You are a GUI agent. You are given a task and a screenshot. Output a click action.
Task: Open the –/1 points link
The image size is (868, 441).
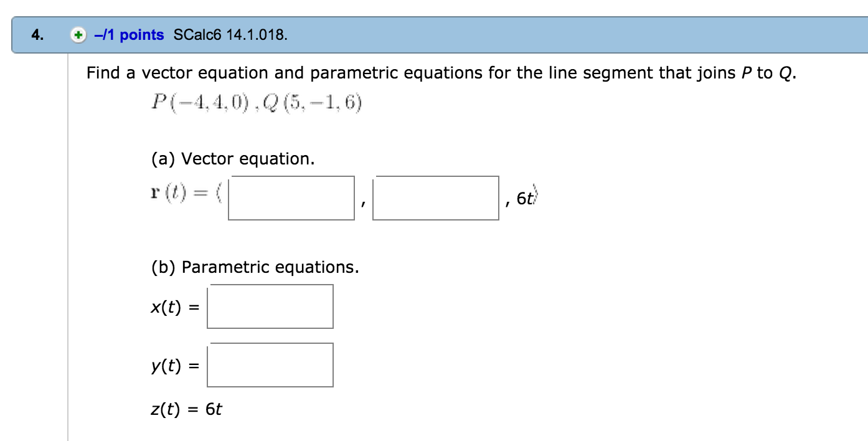(x=129, y=36)
